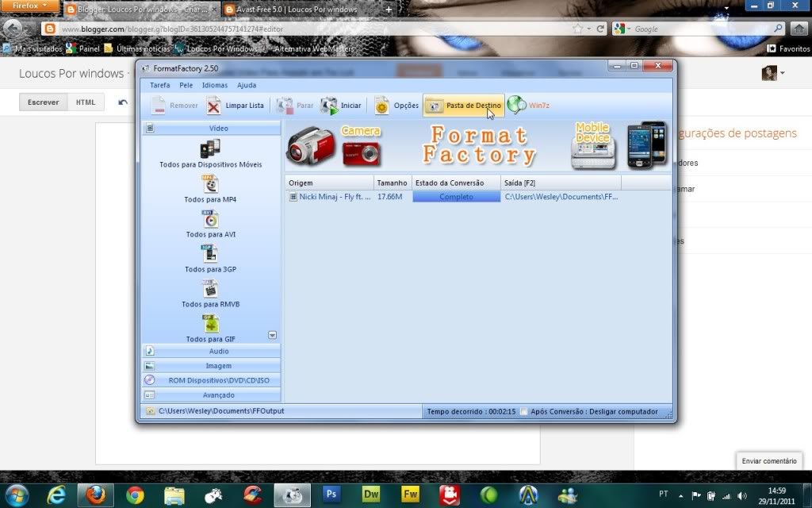This screenshot has height=508, width=812.
Task: Choose Todos para 3GP format icon
Action: coord(210,255)
